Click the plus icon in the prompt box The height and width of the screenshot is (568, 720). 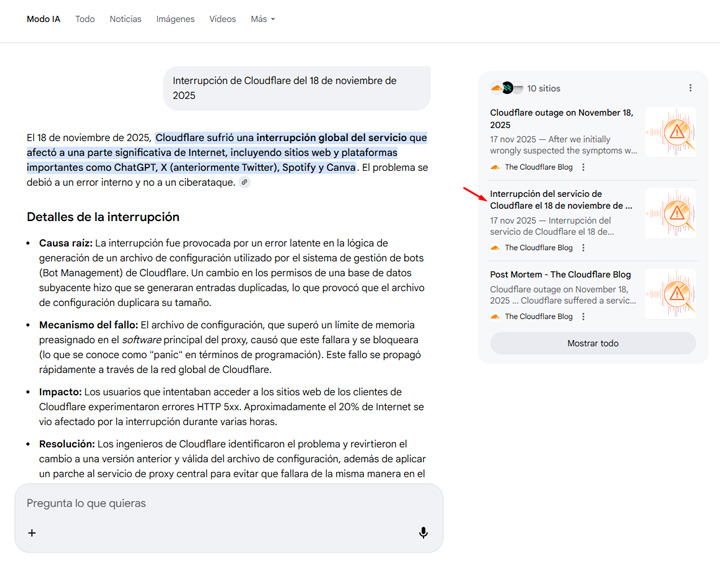[x=32, y=533]
